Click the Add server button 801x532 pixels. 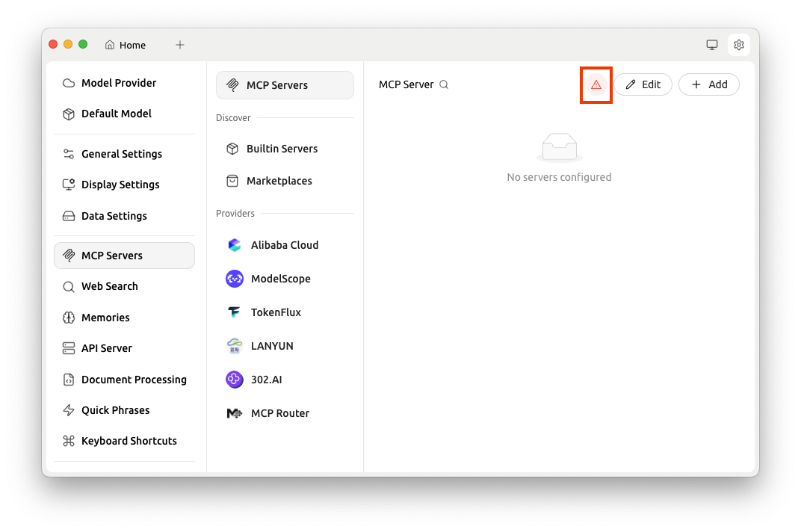(708, 84)
